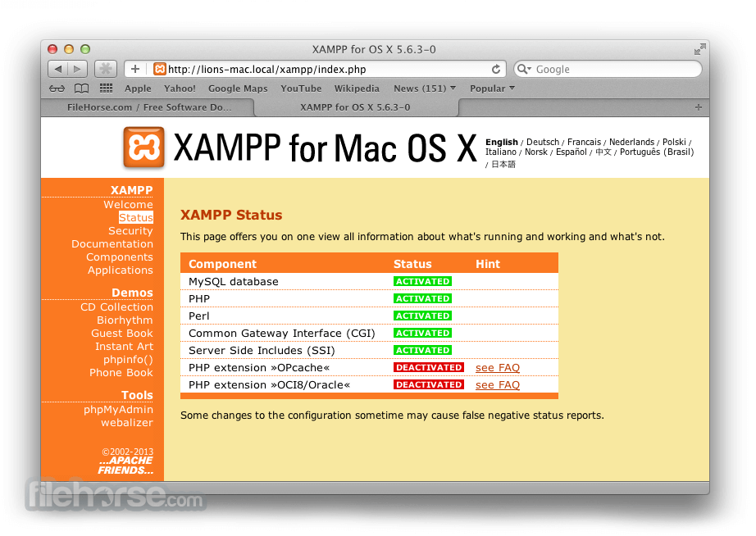Switch language to Japanese 日本語

503,165
